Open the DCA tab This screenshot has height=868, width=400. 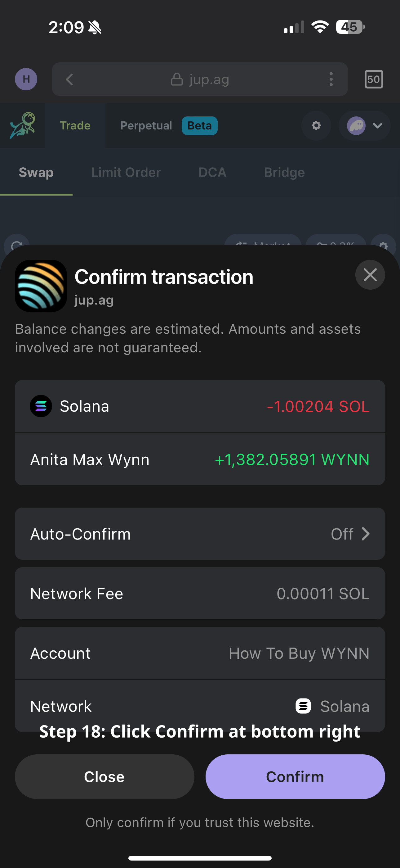(212, 173)
